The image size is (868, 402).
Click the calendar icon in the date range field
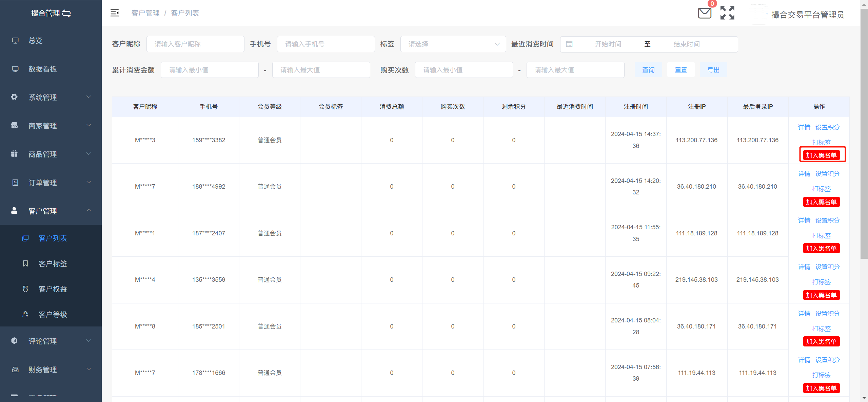point(569,44)
